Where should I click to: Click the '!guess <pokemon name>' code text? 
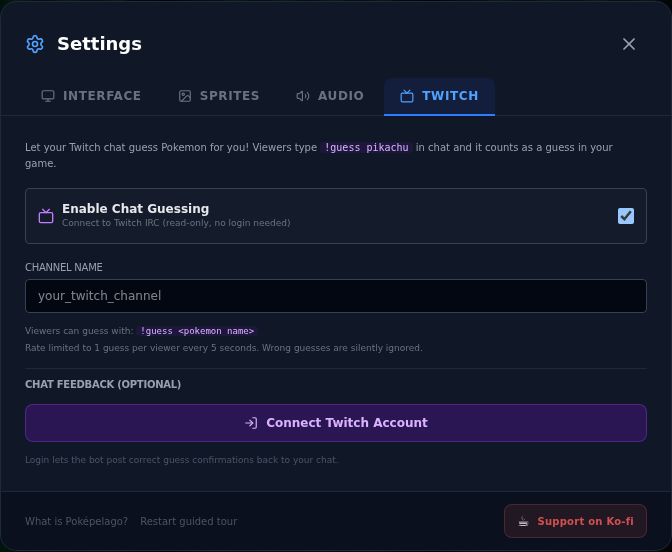(197, 331)
